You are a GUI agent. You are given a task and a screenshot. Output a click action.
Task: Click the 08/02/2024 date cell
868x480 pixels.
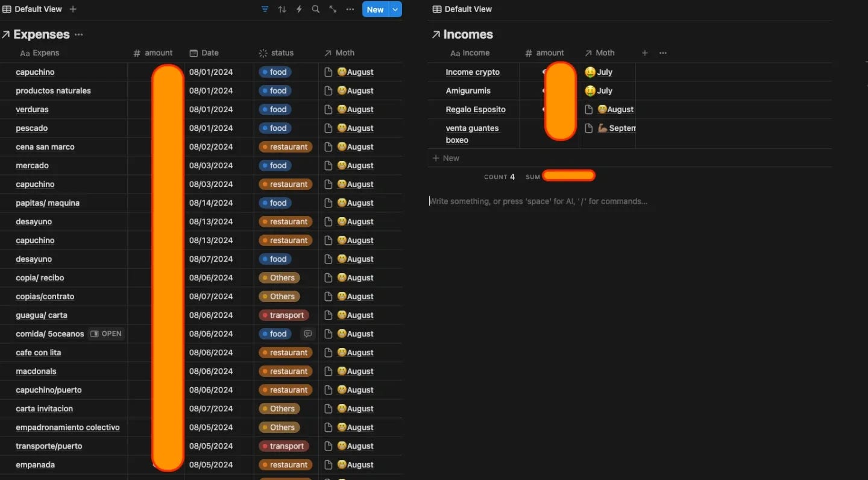211,147
